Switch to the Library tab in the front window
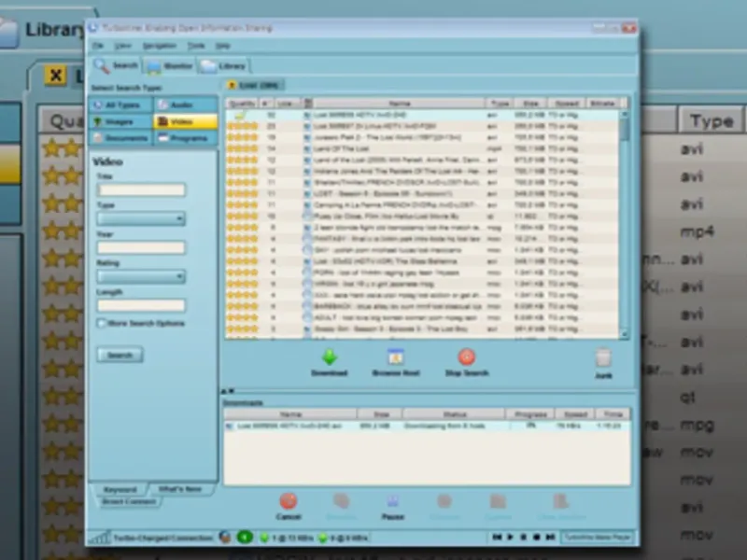Viewport: 747px width, 560px height. (x=223, y=66)
